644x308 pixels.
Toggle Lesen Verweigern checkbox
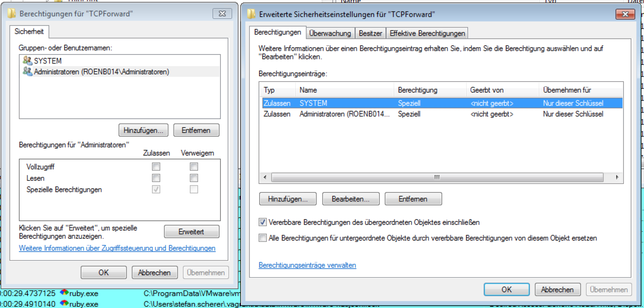coord(194,178)
